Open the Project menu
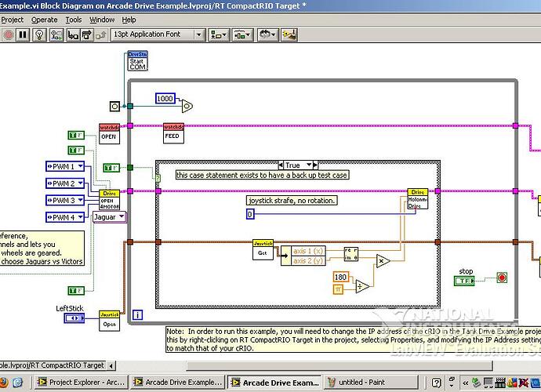Viewport: 541px width, 392px height. [12, 20]
